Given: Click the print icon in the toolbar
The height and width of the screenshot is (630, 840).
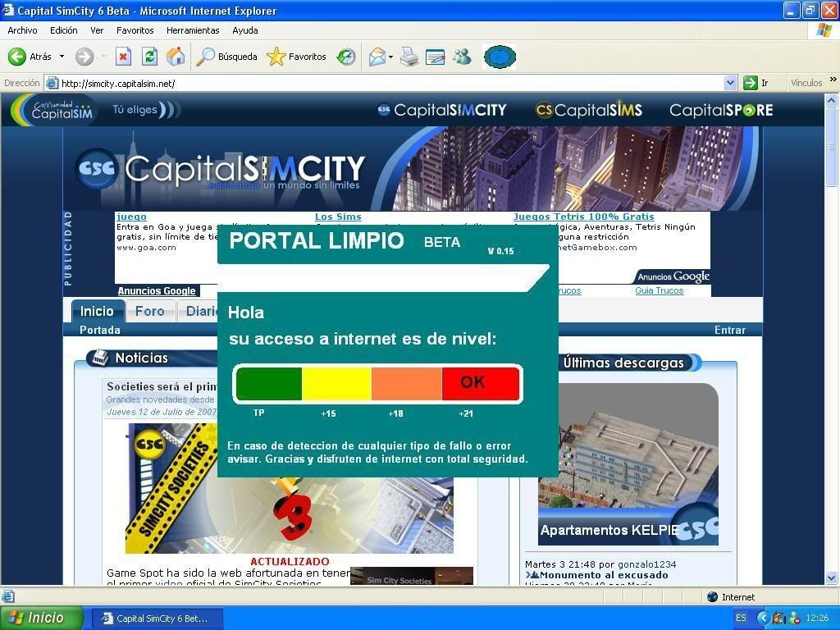Looking at the screenshot, I should (408, 57).
